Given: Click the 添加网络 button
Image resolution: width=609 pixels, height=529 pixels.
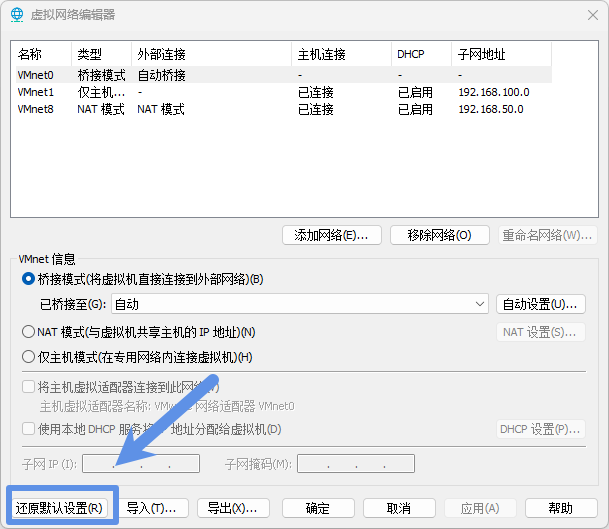Looking at the screenshot, I should point(331,235).
